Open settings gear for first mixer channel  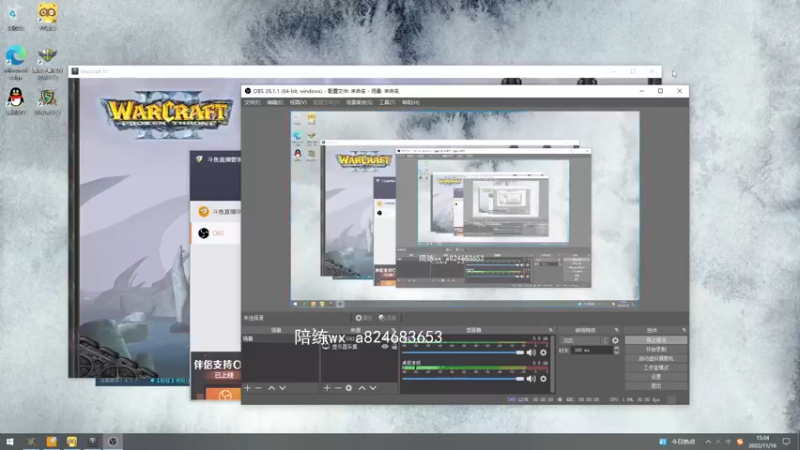click(x=543, y=353)
